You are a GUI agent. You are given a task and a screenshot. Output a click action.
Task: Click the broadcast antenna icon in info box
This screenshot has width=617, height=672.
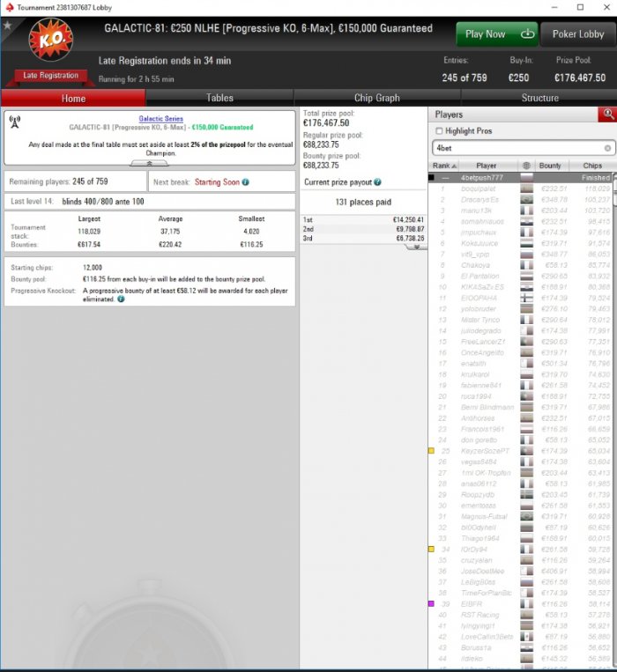(x=15, y=122)
